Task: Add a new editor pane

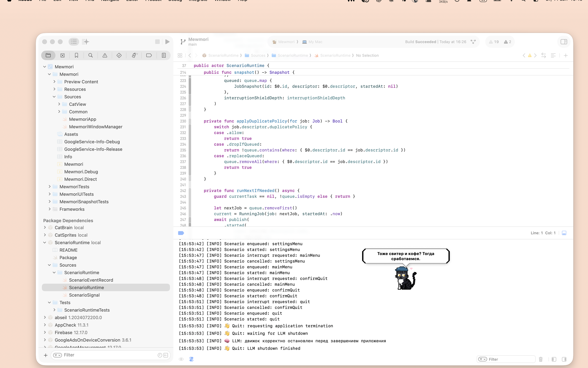Action: click(566, 55)
